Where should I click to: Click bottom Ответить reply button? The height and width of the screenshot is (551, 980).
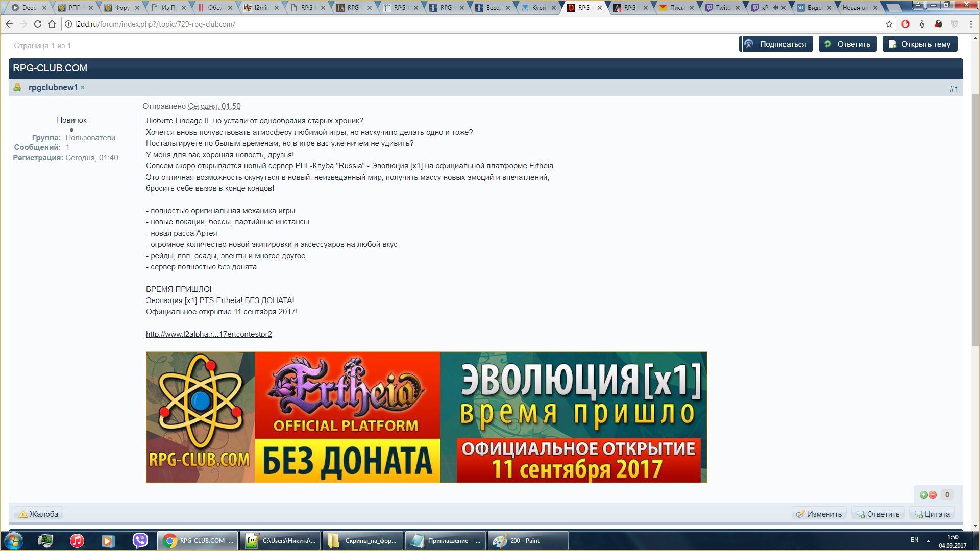[x=878, y=514]
